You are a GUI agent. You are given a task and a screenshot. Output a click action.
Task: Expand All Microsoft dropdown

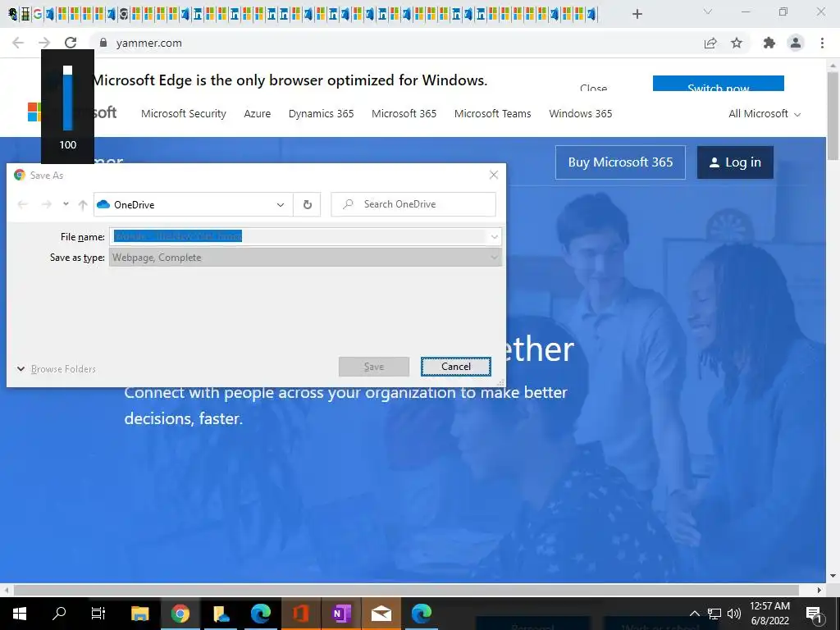coord(765,113)
